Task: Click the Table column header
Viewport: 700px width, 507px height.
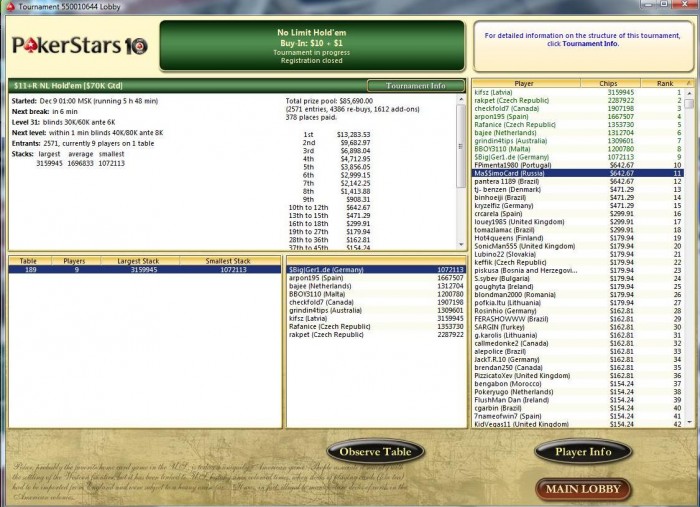Action: [x=30, y=261]
